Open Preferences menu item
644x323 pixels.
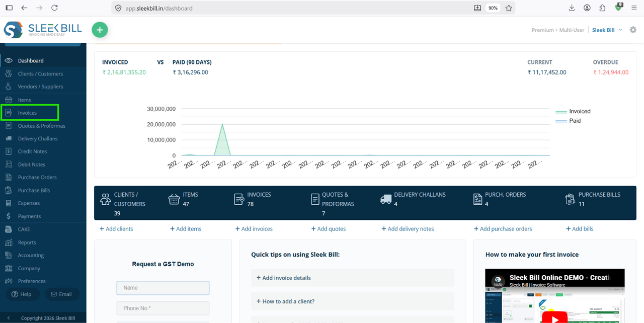click(x=32, y=281)
